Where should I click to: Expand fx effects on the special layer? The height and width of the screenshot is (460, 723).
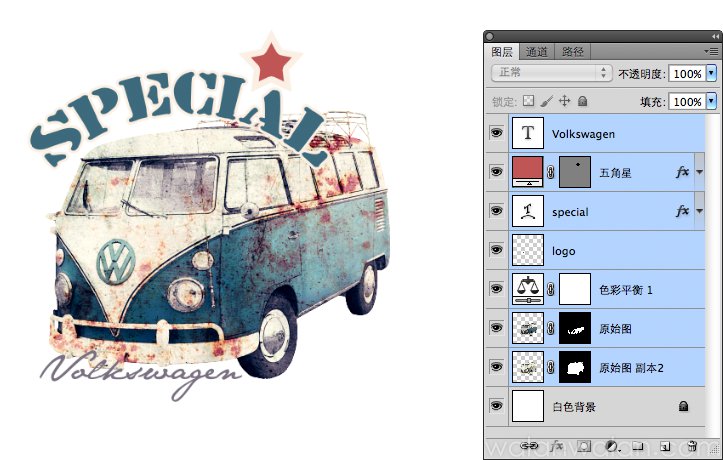tap(699, 211)
